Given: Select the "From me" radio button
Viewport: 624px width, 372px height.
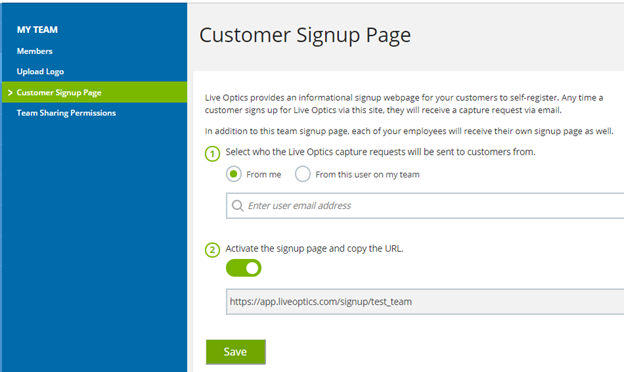Looking at the screenshot, I should 234,174.
